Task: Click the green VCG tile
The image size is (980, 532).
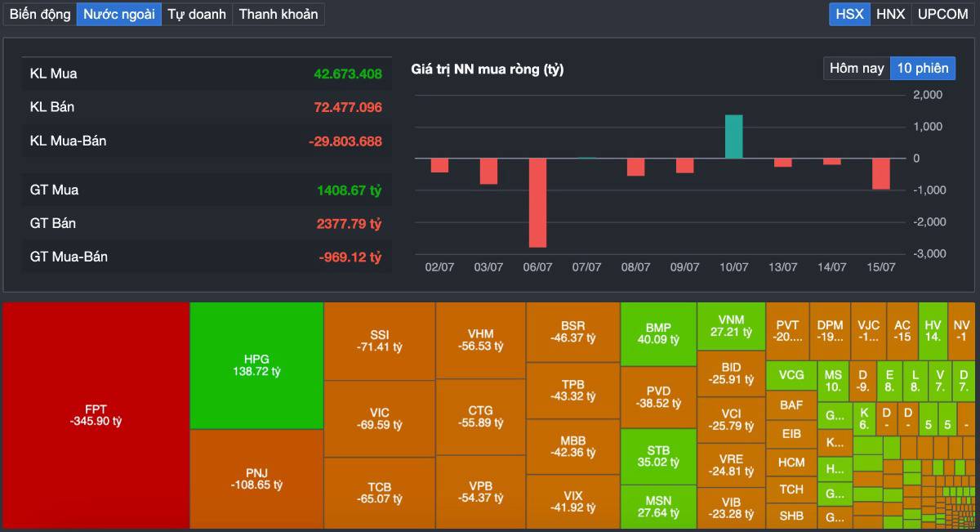Action: point(791,375)
